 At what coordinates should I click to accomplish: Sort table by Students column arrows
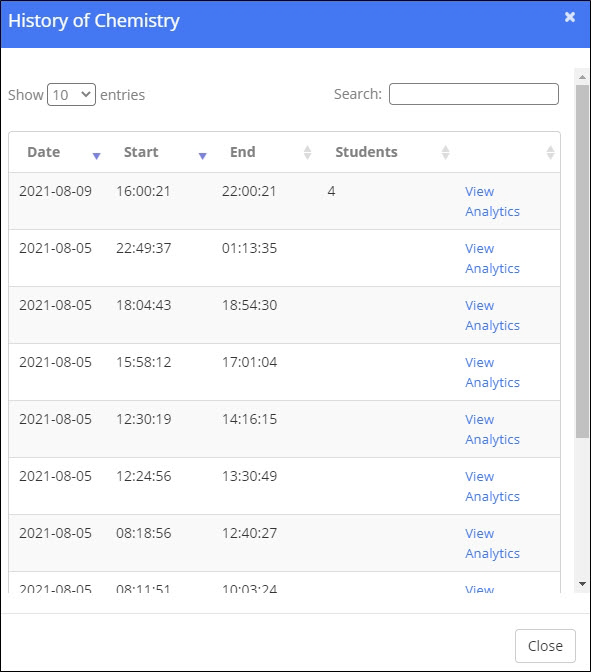(445, 153)
